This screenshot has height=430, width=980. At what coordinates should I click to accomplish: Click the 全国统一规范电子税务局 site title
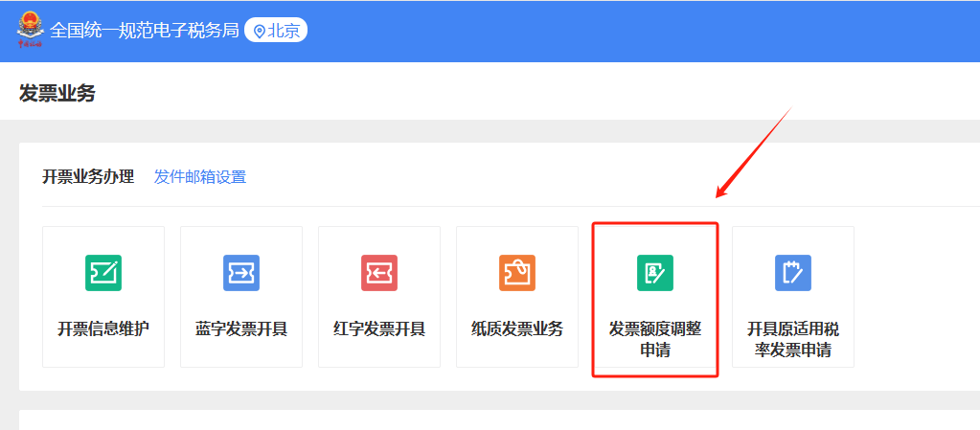tap(144, 31)
